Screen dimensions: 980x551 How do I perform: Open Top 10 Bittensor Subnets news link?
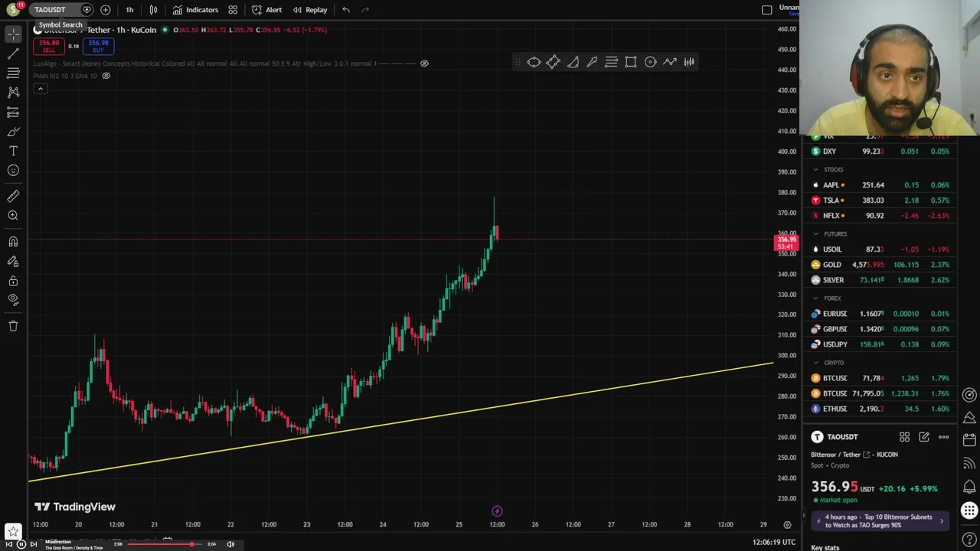click(879, 521)
